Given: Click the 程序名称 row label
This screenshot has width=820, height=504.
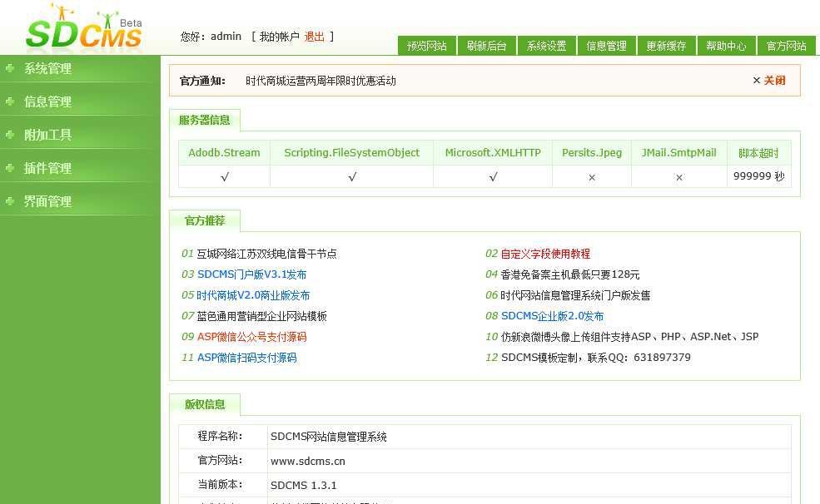Looking at the screenshot, I should 220,437.
